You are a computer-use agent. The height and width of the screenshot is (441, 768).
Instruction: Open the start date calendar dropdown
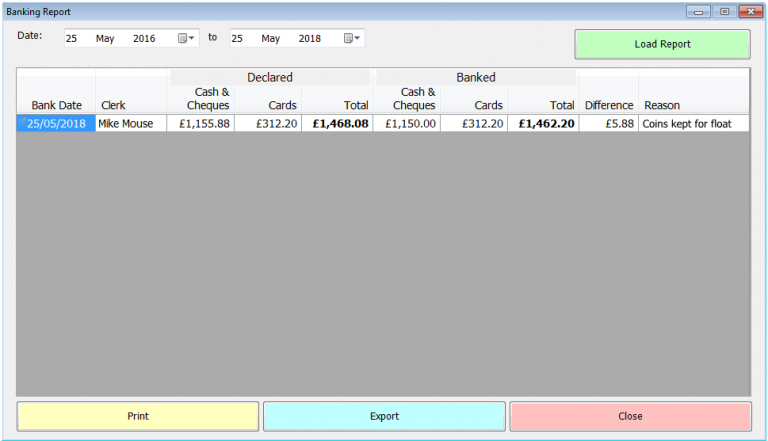186,38
